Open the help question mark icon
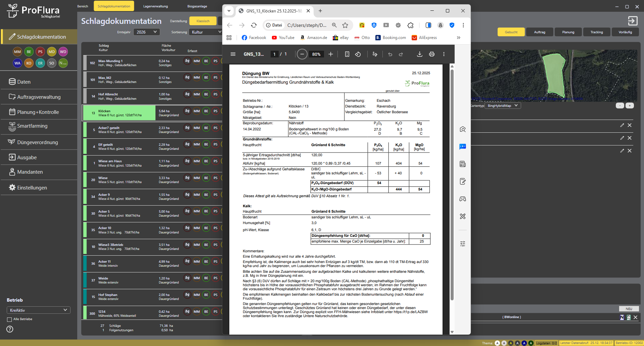This screenshot has width=644, height=346. (10, 329)
